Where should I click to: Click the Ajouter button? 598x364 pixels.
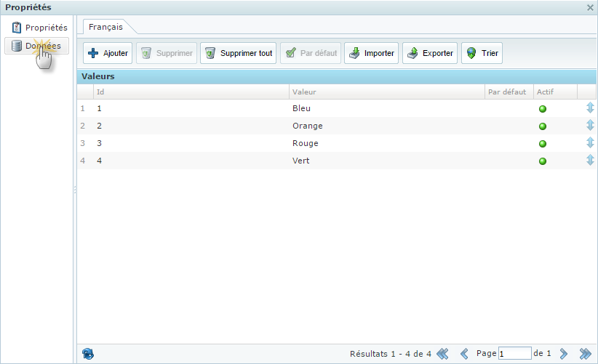[108, 53]
